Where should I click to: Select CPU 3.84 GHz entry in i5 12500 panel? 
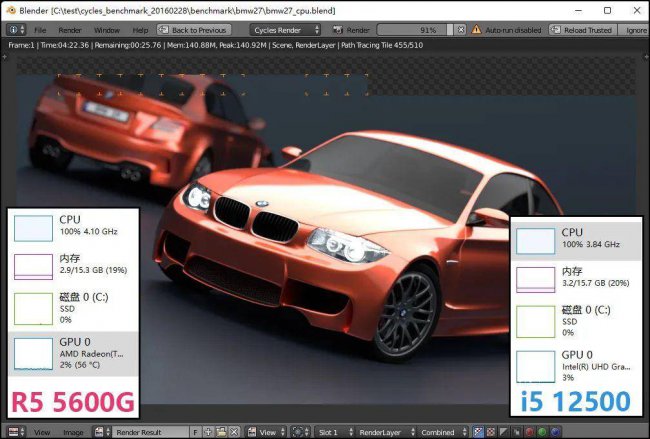pyautogui.click(x=575, y=240)
